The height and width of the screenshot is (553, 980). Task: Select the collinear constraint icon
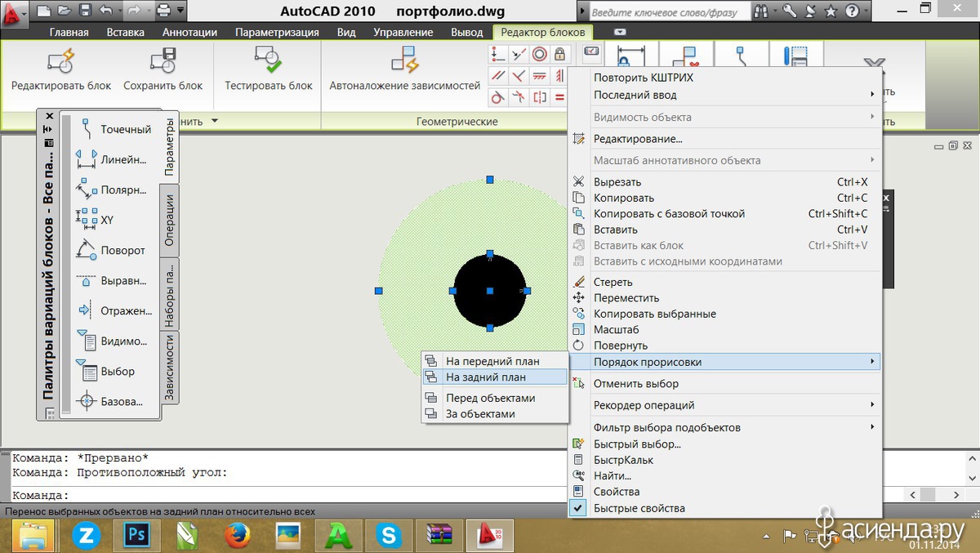tap(519, 55)
